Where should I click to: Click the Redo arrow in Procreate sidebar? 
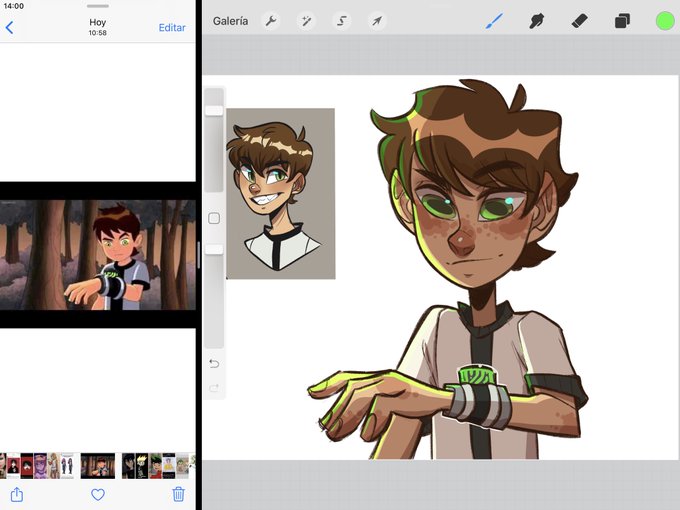tap(214, 388)
